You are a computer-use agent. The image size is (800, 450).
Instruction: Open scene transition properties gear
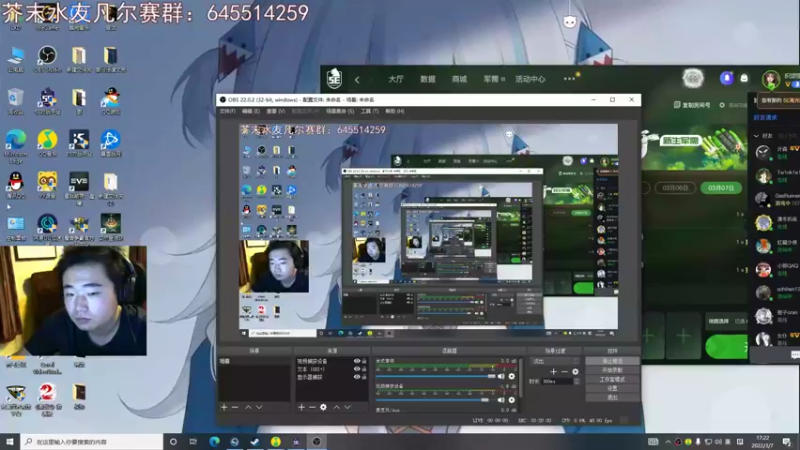point(575,371)
